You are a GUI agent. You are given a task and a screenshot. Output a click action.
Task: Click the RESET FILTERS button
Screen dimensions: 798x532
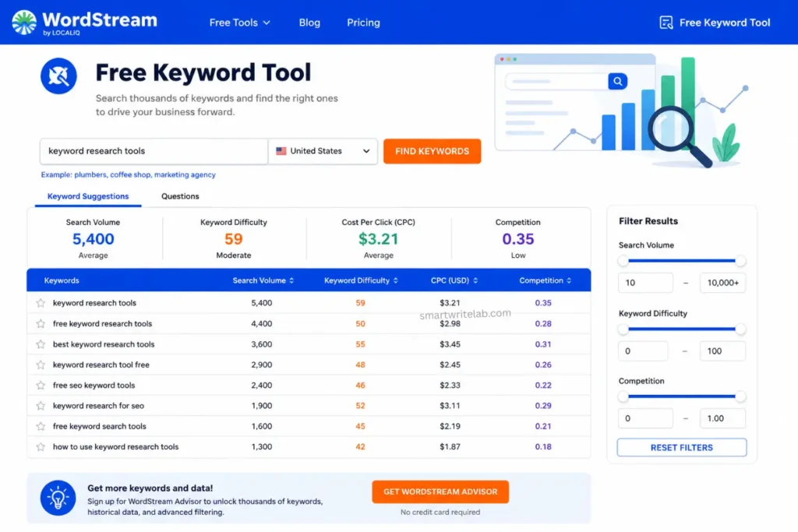click(x=681, y=448)
